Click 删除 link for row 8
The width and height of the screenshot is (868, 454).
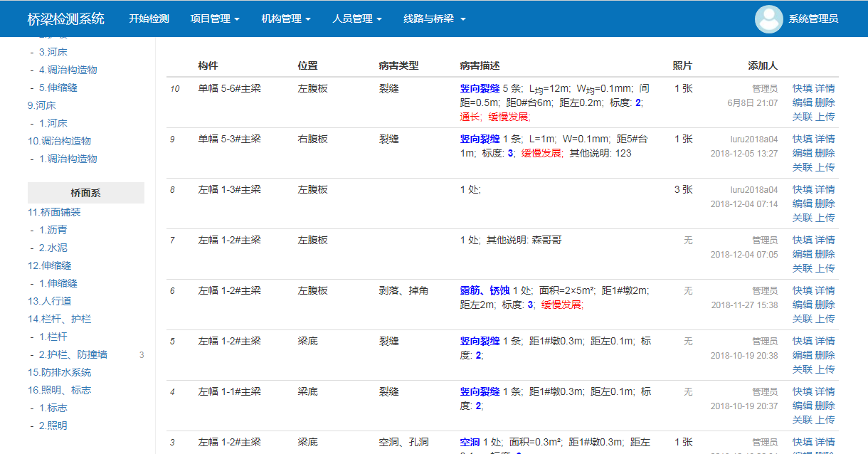tap(825, 204)
